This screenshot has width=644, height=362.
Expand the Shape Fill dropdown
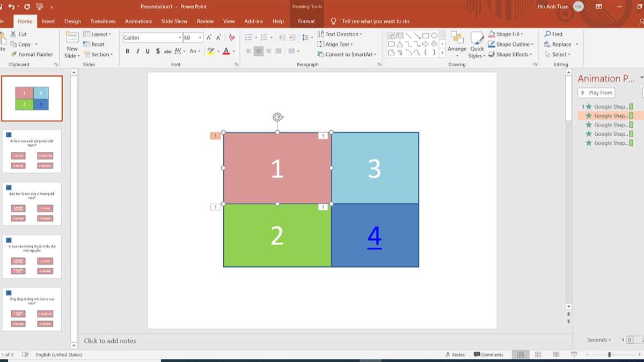pos(506,34)
